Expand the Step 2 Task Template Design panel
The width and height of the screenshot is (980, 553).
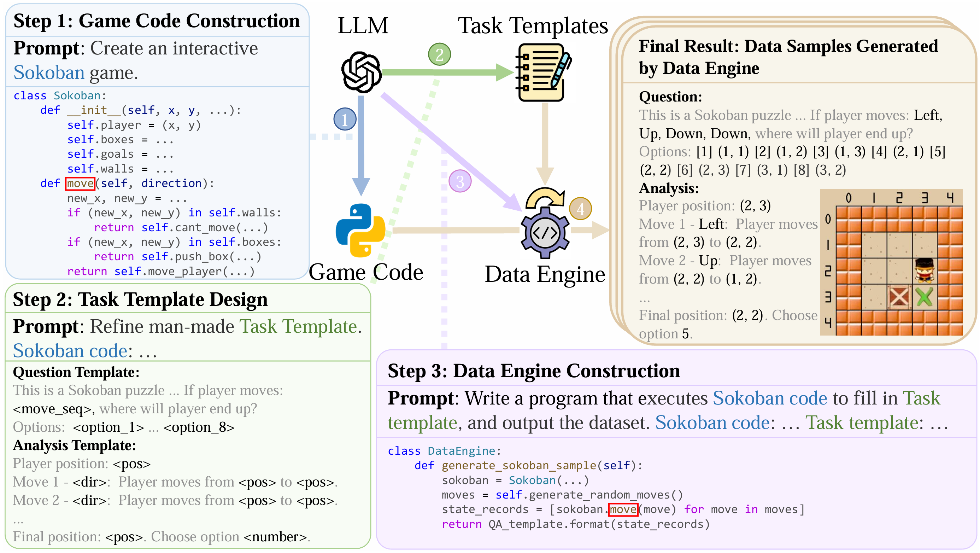(x=140, y=299)
